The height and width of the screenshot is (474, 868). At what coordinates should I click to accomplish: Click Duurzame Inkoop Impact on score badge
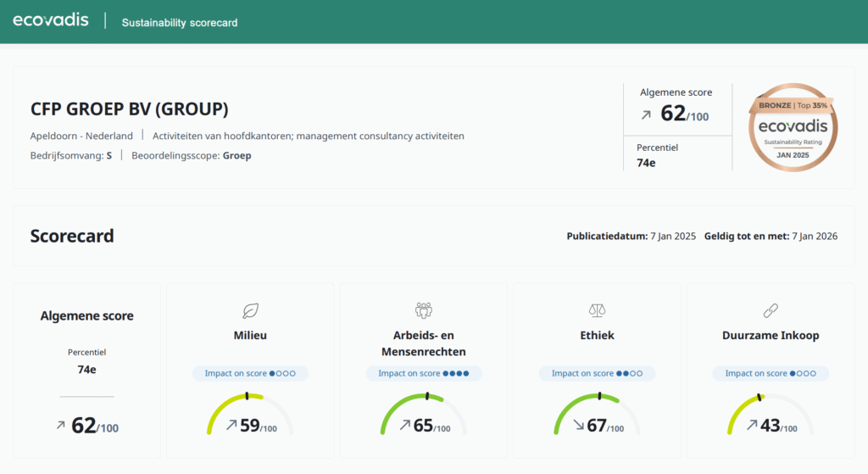(x=771, y=373)
